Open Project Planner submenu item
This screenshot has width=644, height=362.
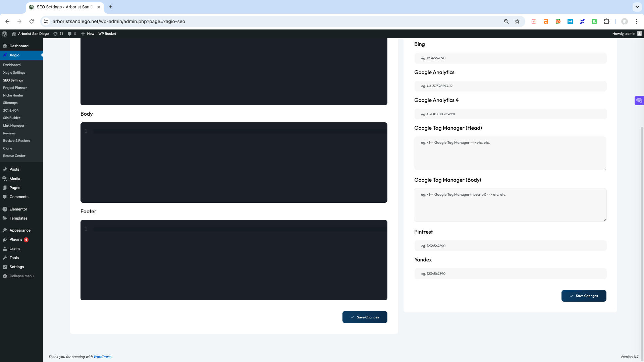[15, 87]
